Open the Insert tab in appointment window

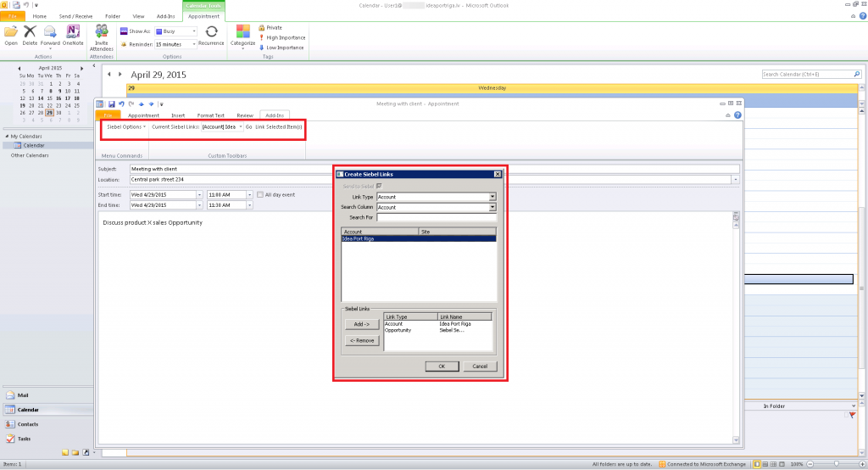coord(178,116)
